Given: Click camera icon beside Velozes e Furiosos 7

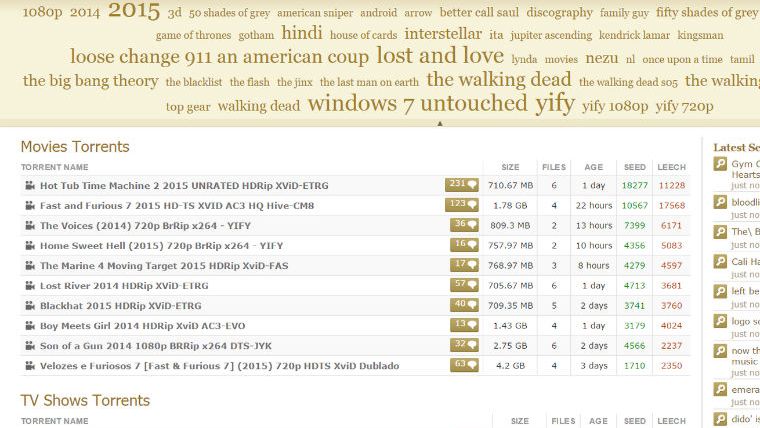Looking at the screenshot, I should coord(30,365).
